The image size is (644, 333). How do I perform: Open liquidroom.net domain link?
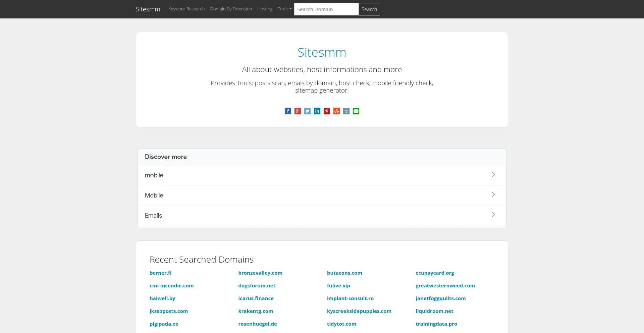pos(434,311)
